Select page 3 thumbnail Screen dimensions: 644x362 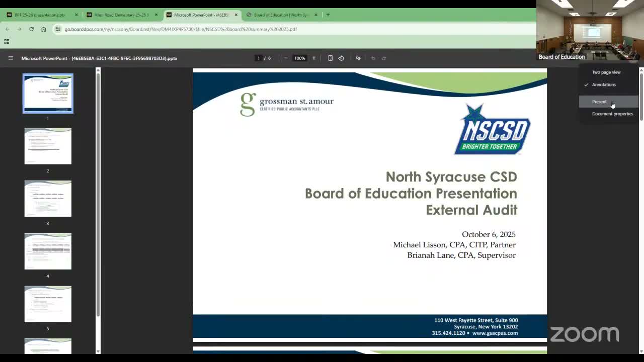48,199
